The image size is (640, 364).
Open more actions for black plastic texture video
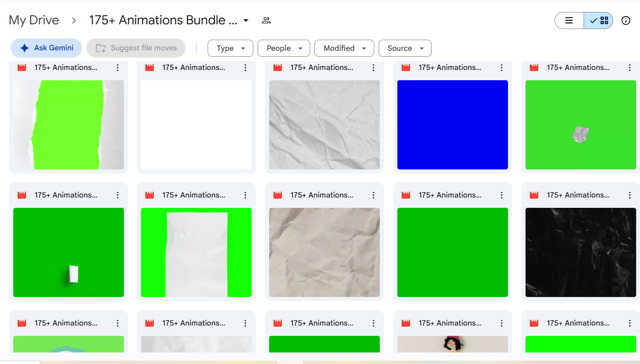630,195
